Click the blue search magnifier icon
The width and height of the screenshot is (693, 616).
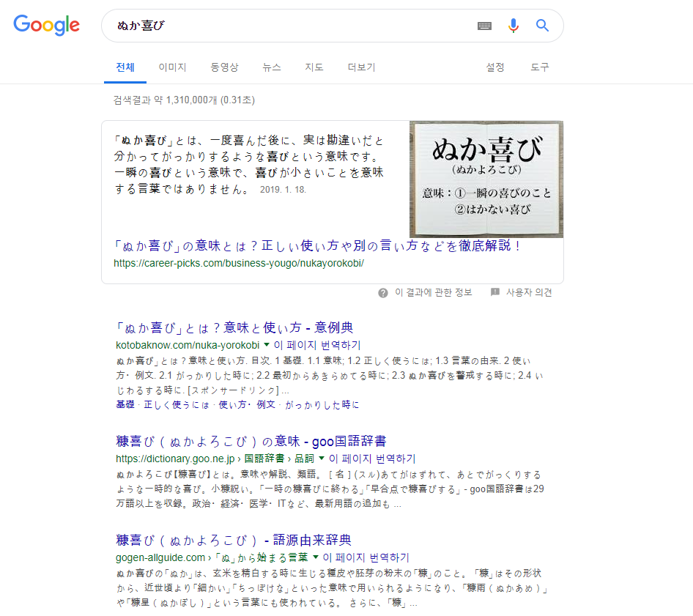[x=542, y=25]
